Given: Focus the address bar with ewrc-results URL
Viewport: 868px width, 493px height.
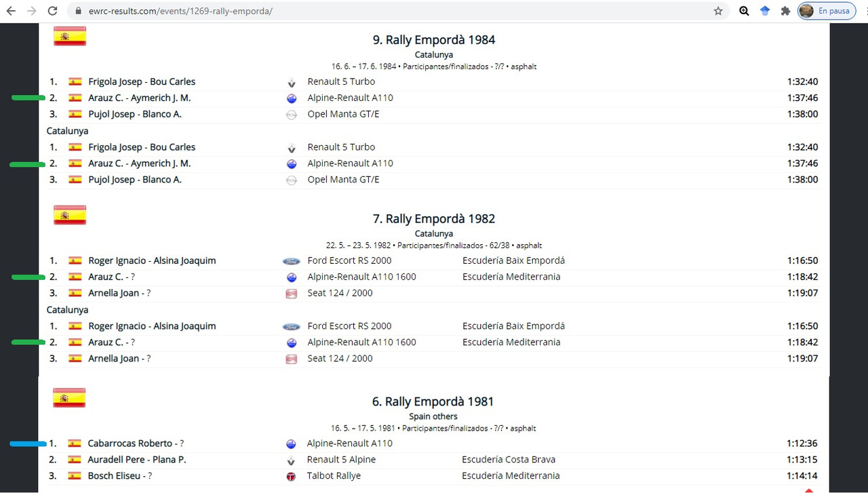Looking at the screenshot, I should click(397, 12).
